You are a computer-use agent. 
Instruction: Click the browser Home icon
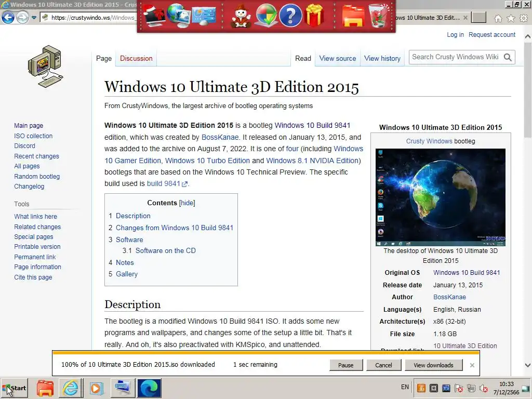[x=498, y=18]
